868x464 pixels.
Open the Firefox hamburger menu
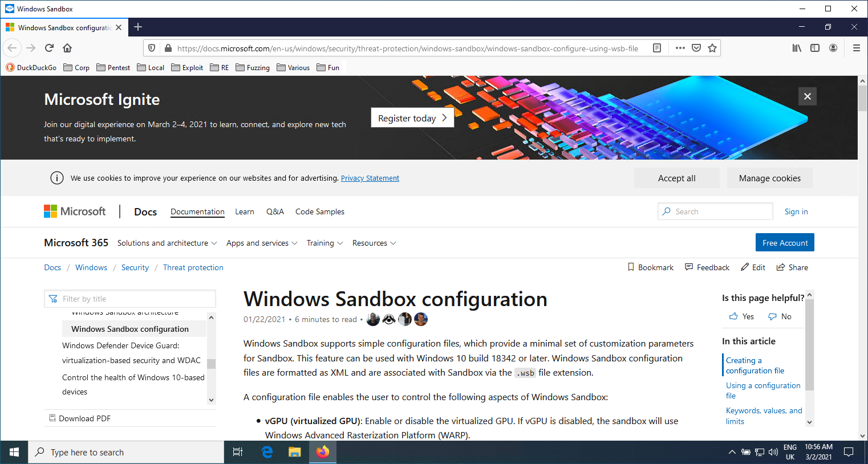[x=856, y=48]
